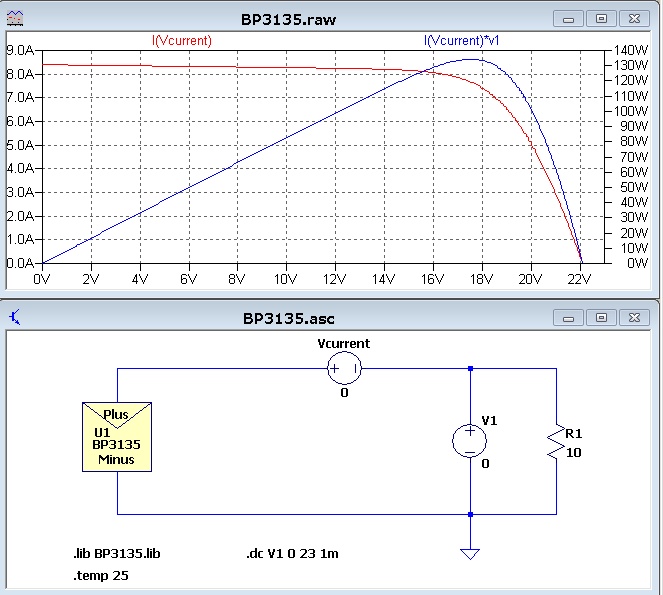Click the 5.0A left axis label

(20, 145)
